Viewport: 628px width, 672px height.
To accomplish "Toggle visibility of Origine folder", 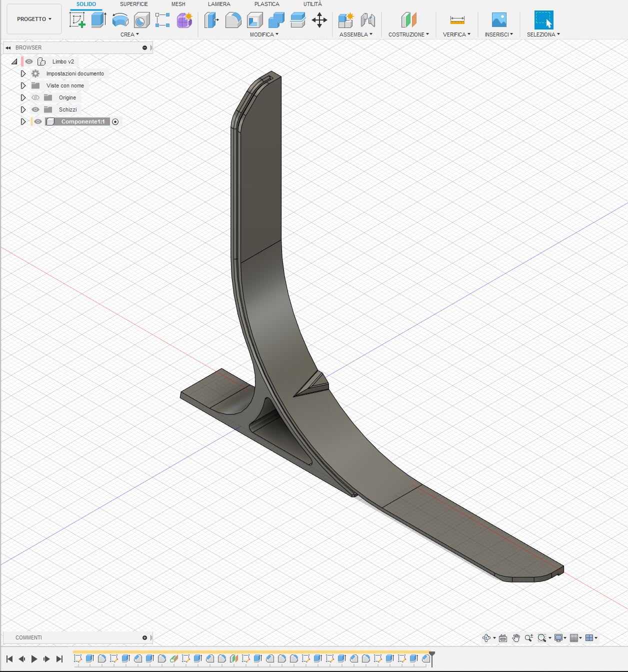I will pyautogui.click(x=35, y=97).
